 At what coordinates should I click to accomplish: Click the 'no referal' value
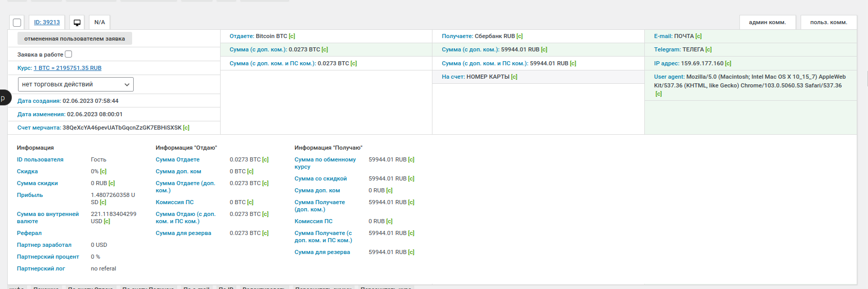103,268
